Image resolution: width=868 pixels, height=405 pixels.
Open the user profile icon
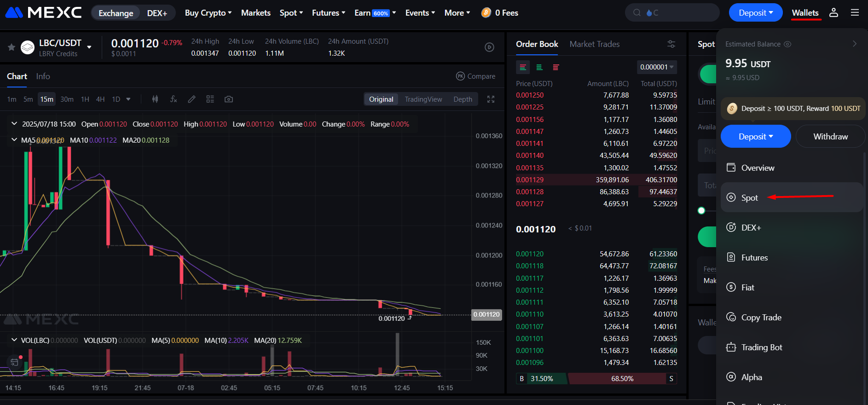coord(833,13)
